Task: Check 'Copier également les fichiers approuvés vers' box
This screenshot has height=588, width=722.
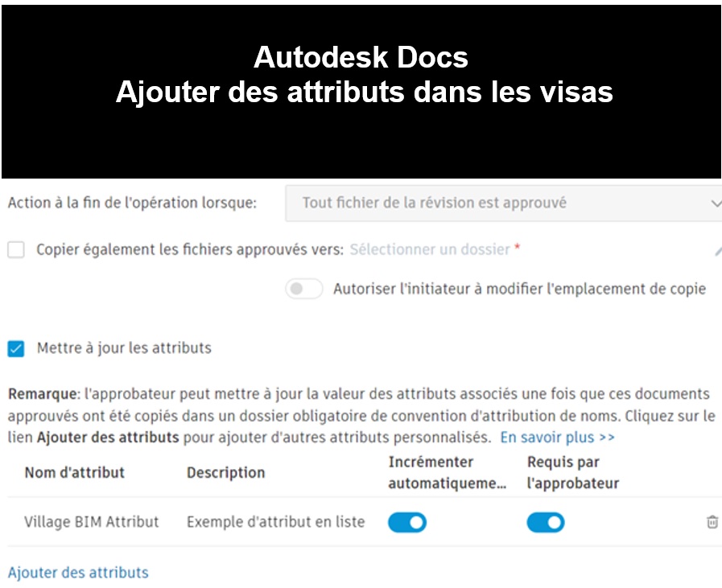Action: tap(16, 250)
